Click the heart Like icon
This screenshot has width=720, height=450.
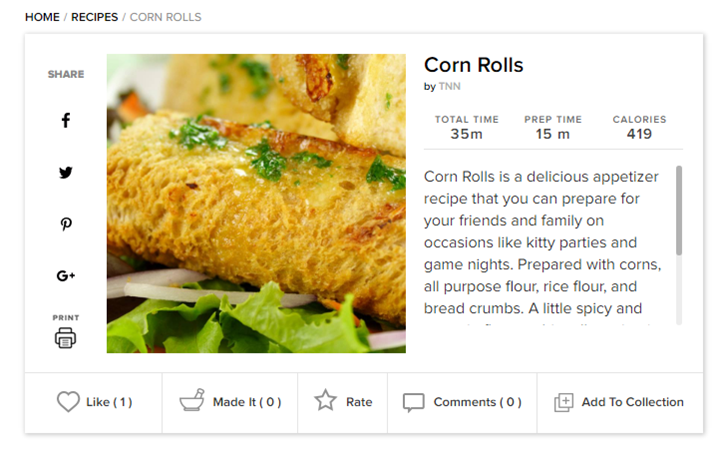pos(68,402)
